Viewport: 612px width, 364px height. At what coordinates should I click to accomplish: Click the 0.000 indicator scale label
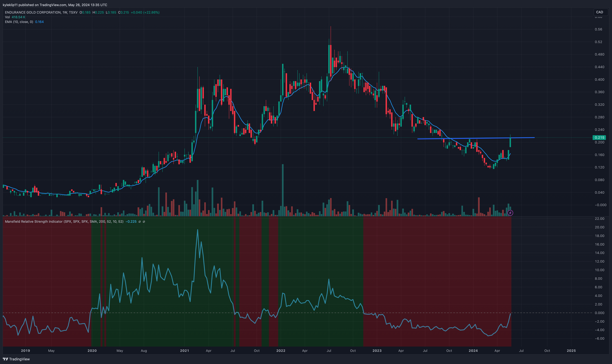[x=599, y=313]
